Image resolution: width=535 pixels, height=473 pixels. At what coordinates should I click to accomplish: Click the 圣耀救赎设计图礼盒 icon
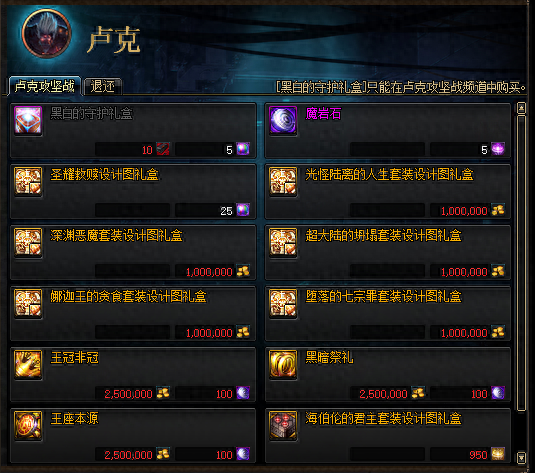(x=28, y=181)
